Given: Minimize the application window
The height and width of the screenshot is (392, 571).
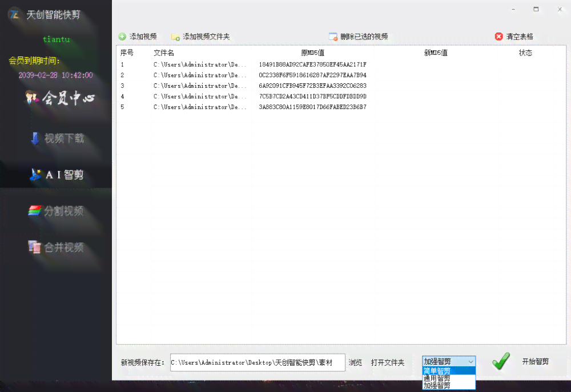Looking at the screenshot, I should tap(513, 10).
